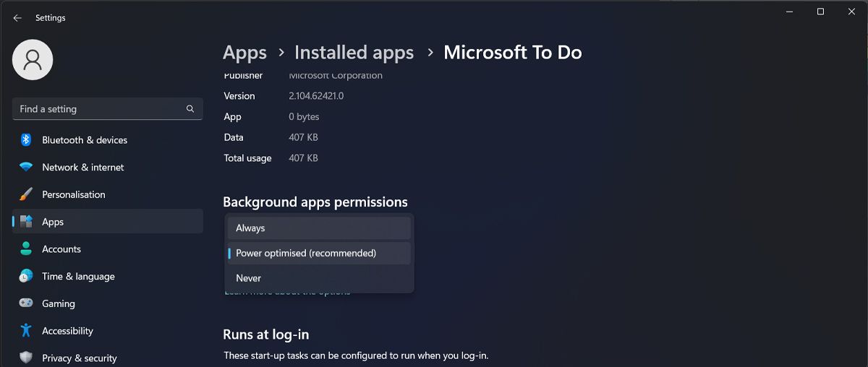Click the back arrow icon

(17, 18)
